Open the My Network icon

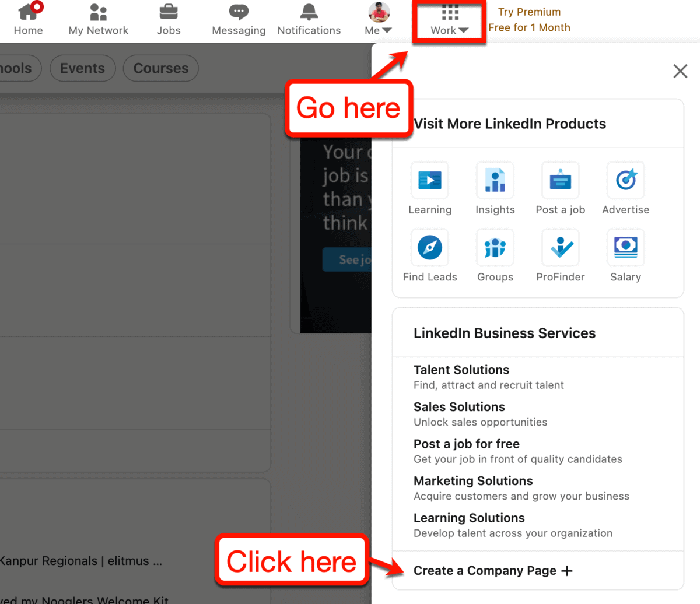coord(99,12)
